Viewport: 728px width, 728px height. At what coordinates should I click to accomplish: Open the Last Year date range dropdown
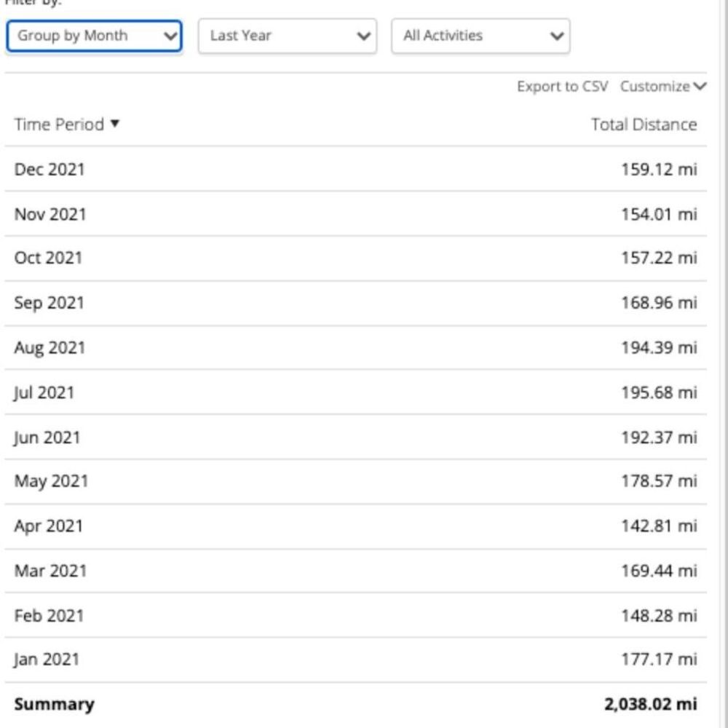click(x=288, y=36)
